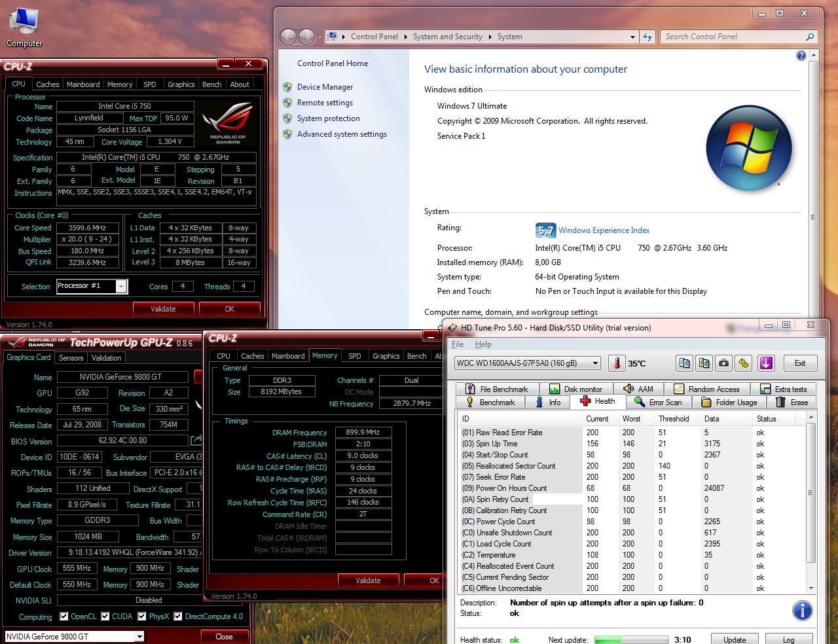Viewport: 838px width, 644px height.
Task: Click the temperature thermometer icon in HD Tune
Action: click(617, 363)
